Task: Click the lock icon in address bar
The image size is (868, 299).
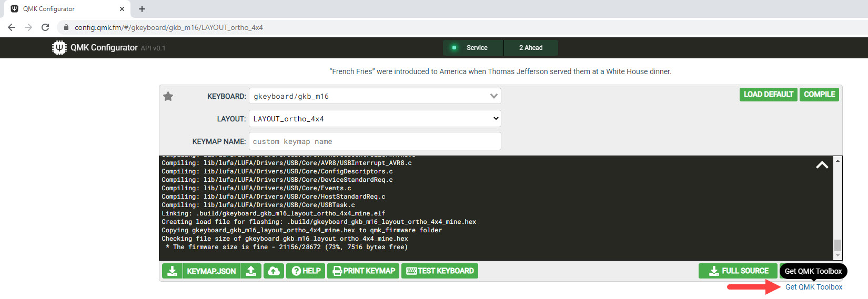Action: tap(66, 27)
